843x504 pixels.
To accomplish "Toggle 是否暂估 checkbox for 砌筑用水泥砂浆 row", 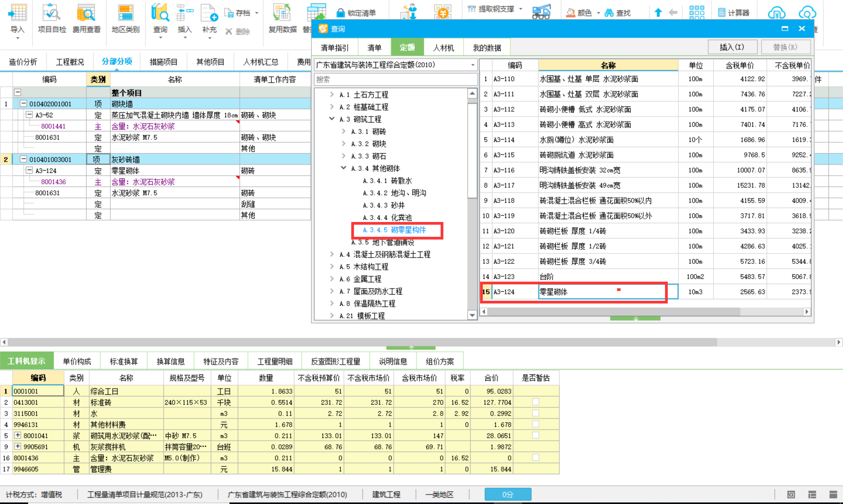I will coord(535,435).
